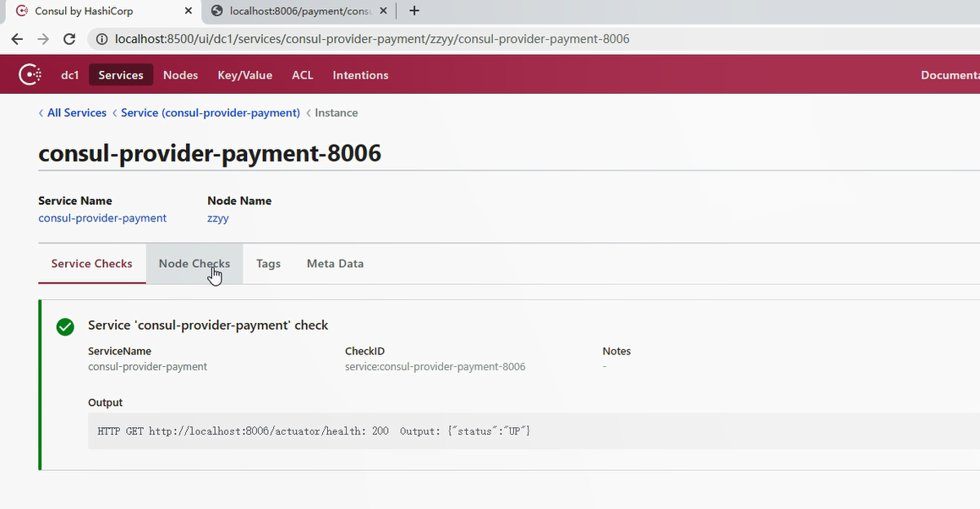The width and height of the screenshot is (980, 509).
Task: Click the HTTP GET health output text
Action: tap(314, 431)
